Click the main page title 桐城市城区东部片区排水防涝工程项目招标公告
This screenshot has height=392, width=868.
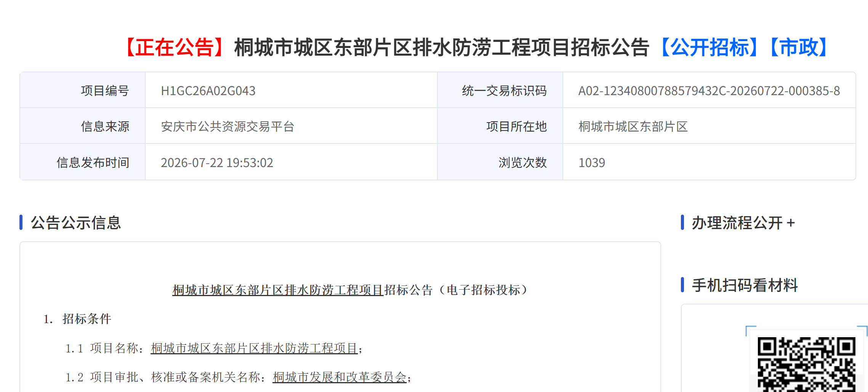click(x=442, y=48)
